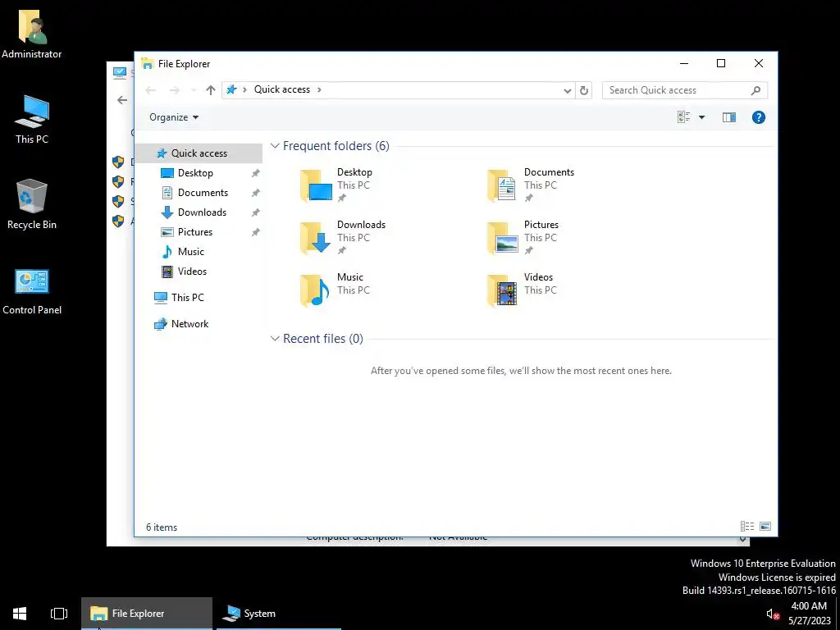Select the Videos frequent folder icon
Viewport: 840px width, 630px height.
(x=502, y=290)
